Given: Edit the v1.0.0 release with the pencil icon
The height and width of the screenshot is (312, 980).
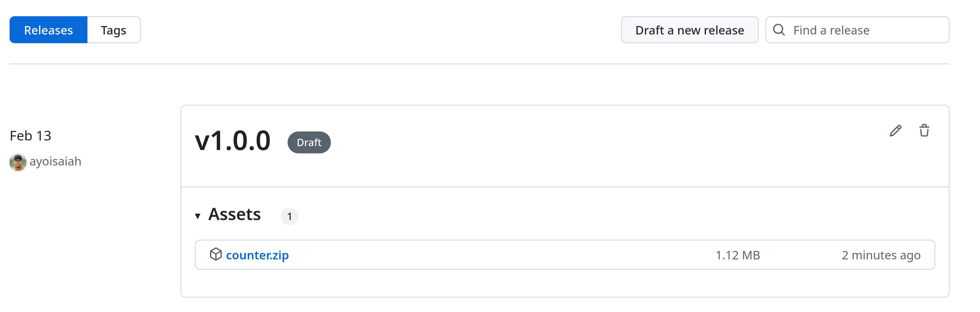Looking at the screenshot, I should (x=896, y=130).
